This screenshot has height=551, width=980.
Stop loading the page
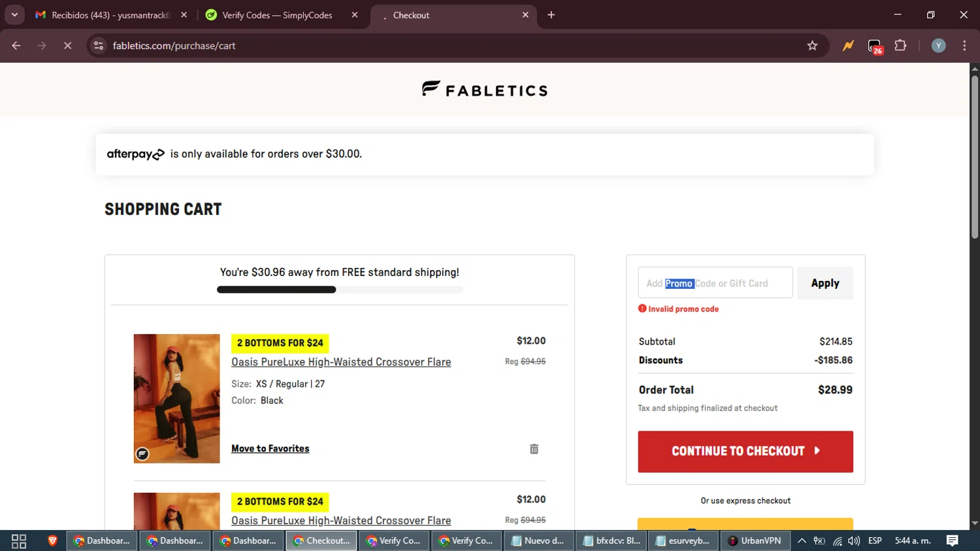[x=67, y=46]
